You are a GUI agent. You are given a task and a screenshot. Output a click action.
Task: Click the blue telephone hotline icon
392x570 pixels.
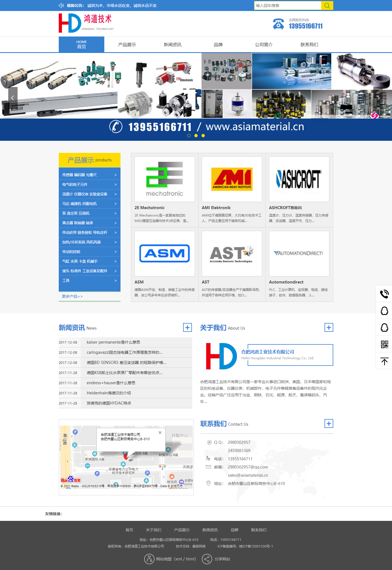point(278,24)
